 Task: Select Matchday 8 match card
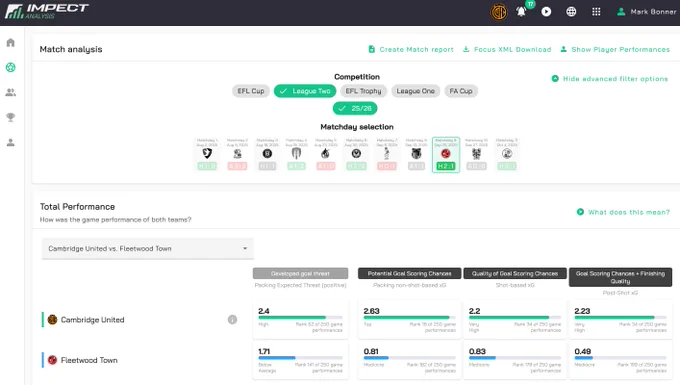pyautogui.click(x=416, y=154)
